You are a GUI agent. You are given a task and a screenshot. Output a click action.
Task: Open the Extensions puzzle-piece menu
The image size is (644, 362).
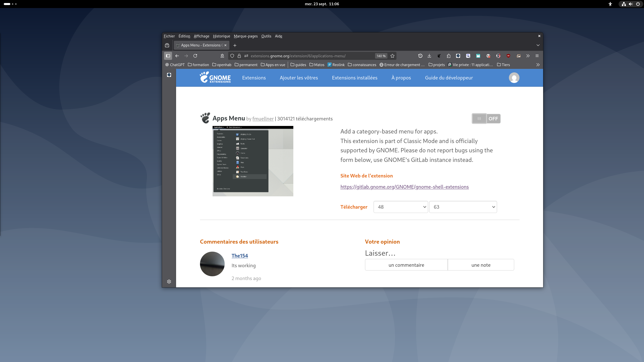(449, 56)
